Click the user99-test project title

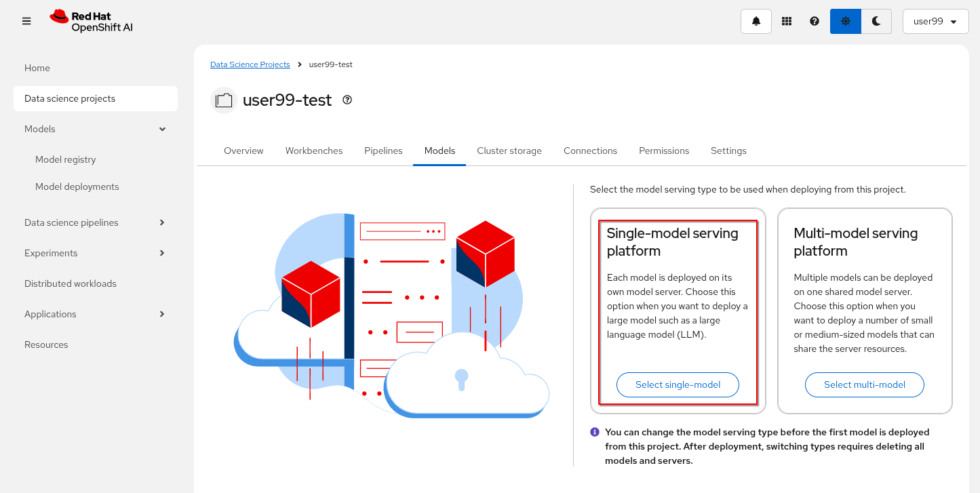click(288, 100)
